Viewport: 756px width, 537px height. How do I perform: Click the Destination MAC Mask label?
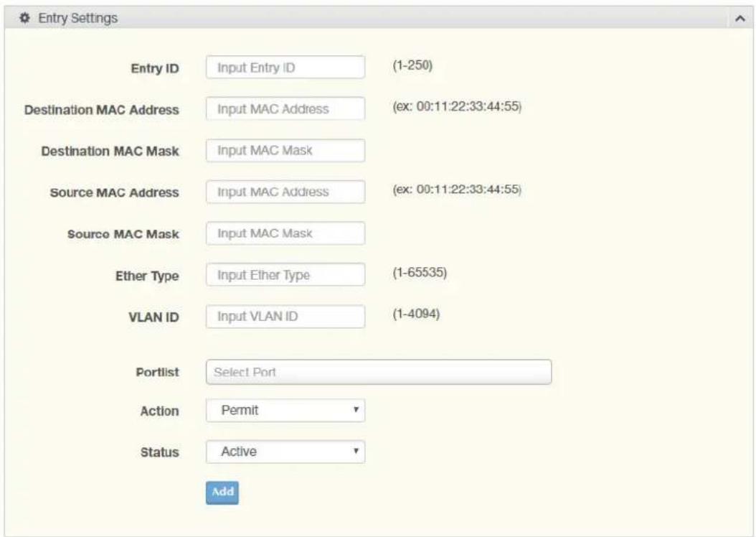point(110,151)
